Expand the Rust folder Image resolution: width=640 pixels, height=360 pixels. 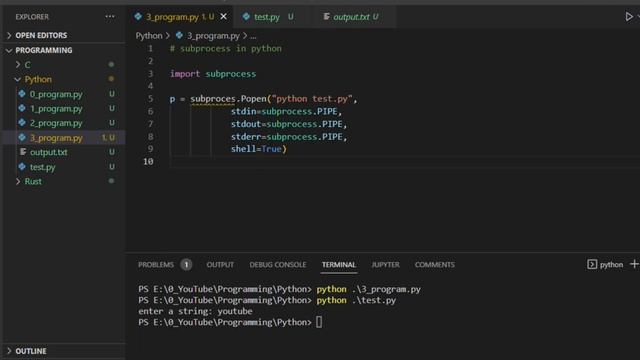pyautogui.click(x=18, y=181)
